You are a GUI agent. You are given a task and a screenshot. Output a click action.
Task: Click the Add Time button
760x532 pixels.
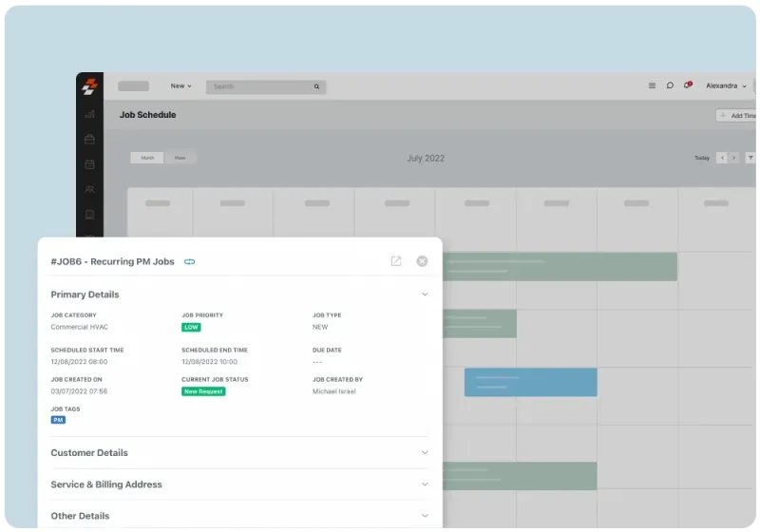pyautogui.click(x=737, y=116)
